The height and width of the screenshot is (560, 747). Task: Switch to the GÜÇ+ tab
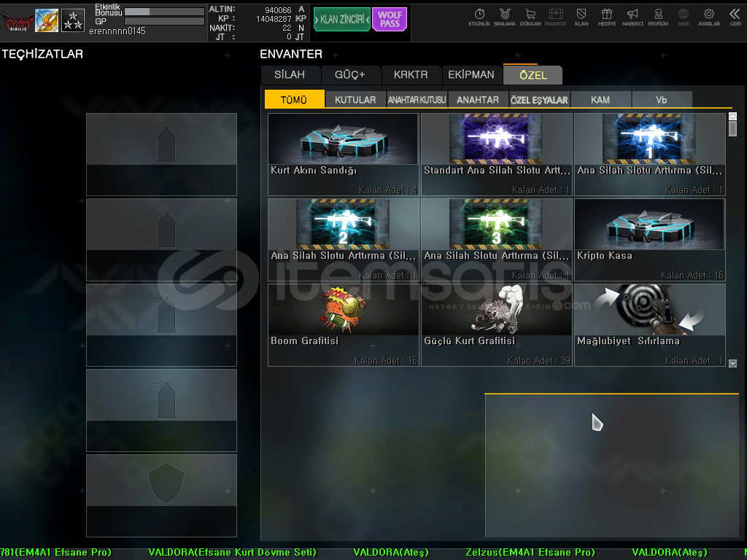[350, 75]
